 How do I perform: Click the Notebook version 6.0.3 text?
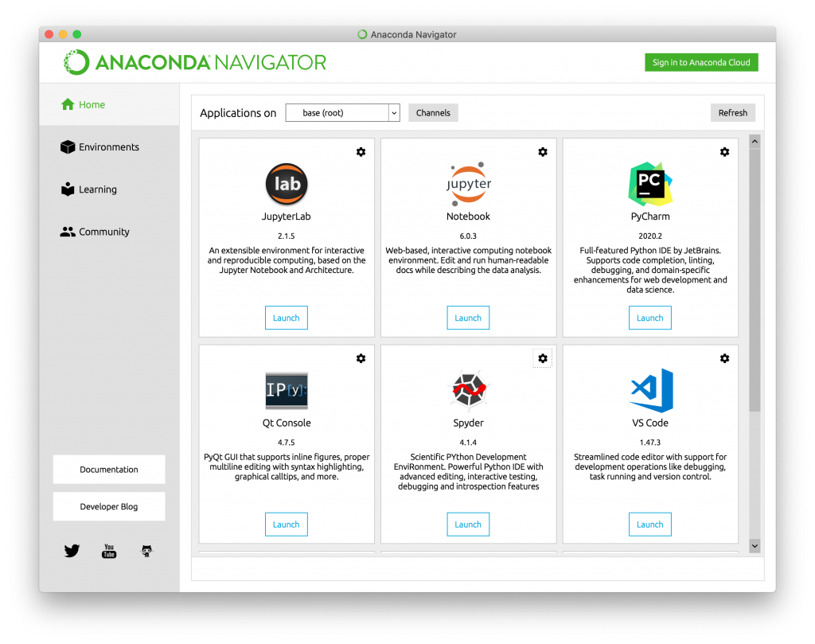coord(468,236)
